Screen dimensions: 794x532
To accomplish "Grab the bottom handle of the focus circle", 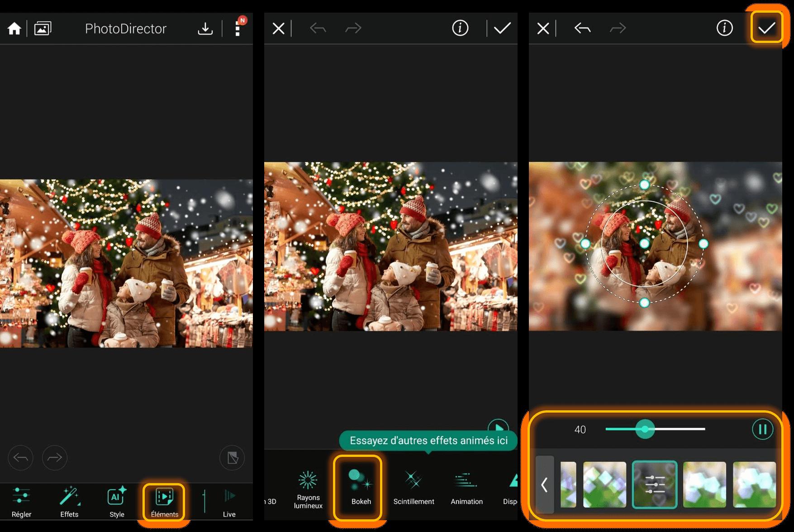I will click(x=645, y=303).
